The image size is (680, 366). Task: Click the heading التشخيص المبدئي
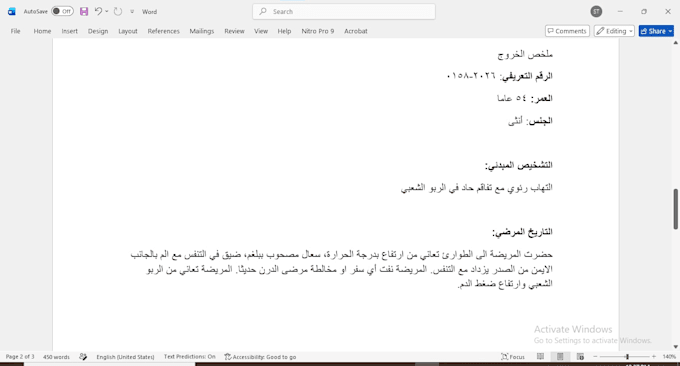[519, 165]
